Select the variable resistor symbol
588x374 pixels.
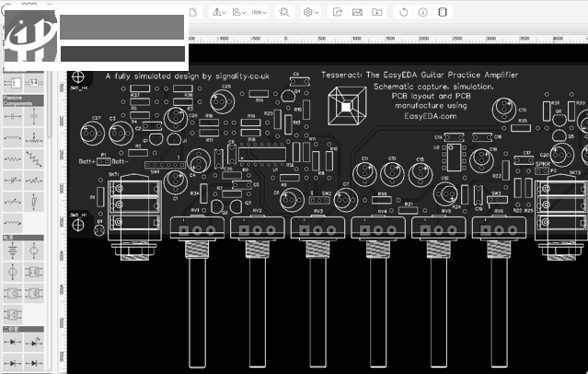[x=34, y=181]
